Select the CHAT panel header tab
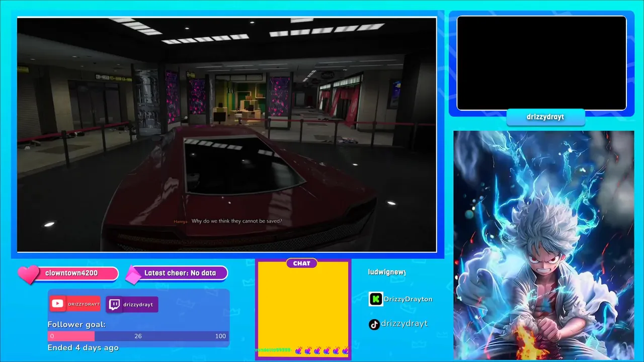This screenshot has height=362, width=644. pos(302,263)
